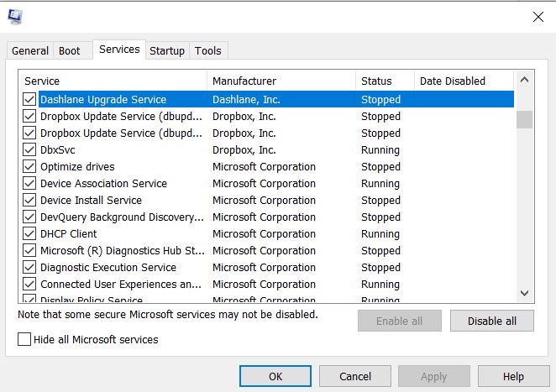Viewport: 556px width, 392px height.
Task: Uncheck Dashlane Upgrade Service checkbox
Action: [x=29, y=99]
